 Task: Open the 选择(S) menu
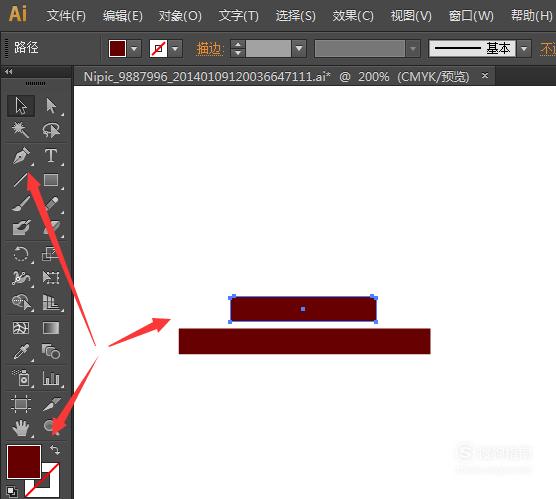[295, 16]
